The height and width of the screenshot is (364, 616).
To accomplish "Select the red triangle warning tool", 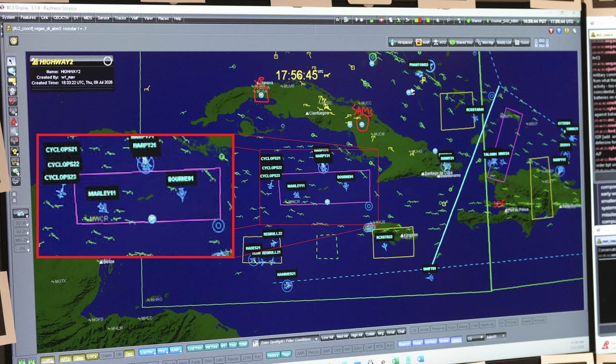I will [14, 121].
